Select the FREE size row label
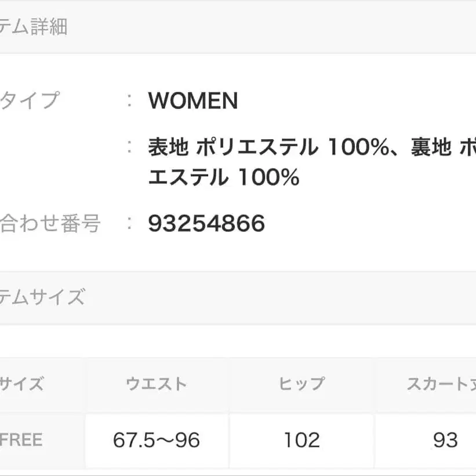The height and width of the screenshot is (476, 476). click(21, 440)
